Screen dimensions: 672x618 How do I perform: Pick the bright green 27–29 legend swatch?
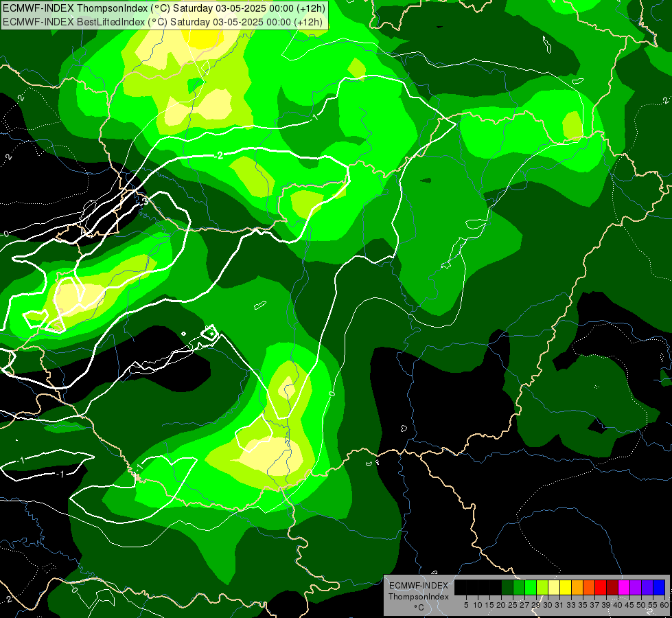(x=531, y=587)
